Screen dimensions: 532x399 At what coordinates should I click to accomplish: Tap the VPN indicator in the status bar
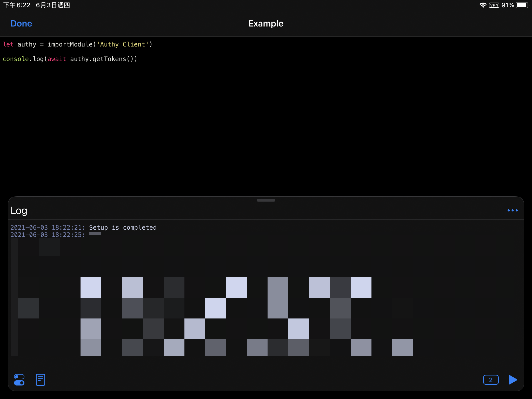(x=494, y=5)
